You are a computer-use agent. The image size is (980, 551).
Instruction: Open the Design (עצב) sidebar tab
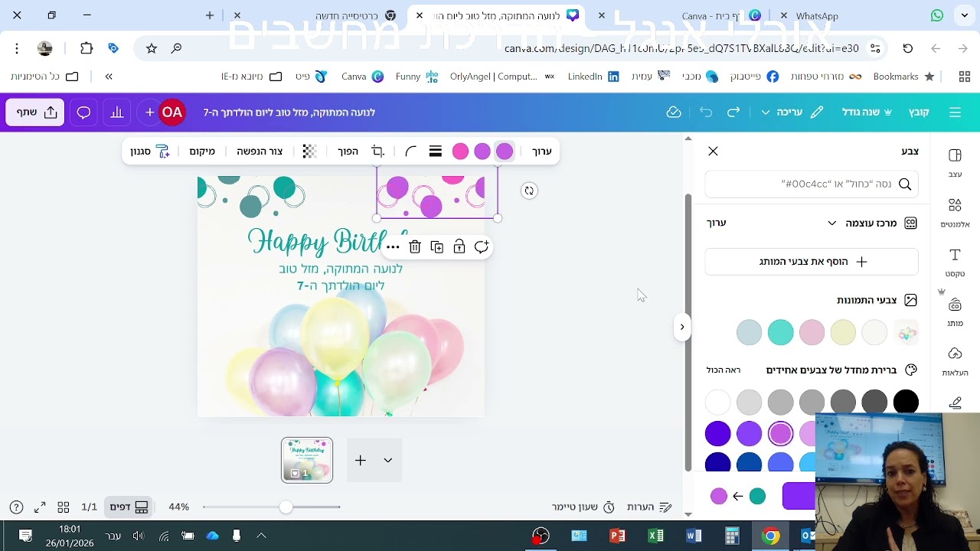955,163
